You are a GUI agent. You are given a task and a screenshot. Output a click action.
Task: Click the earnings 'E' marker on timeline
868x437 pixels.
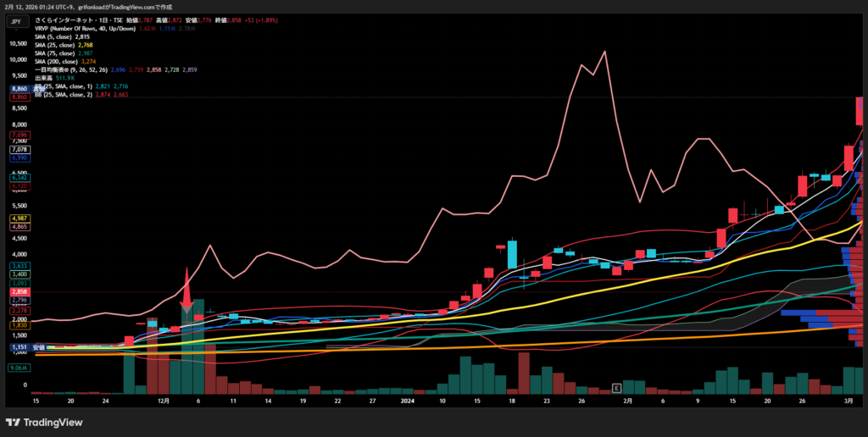click(x=616, y=388)
